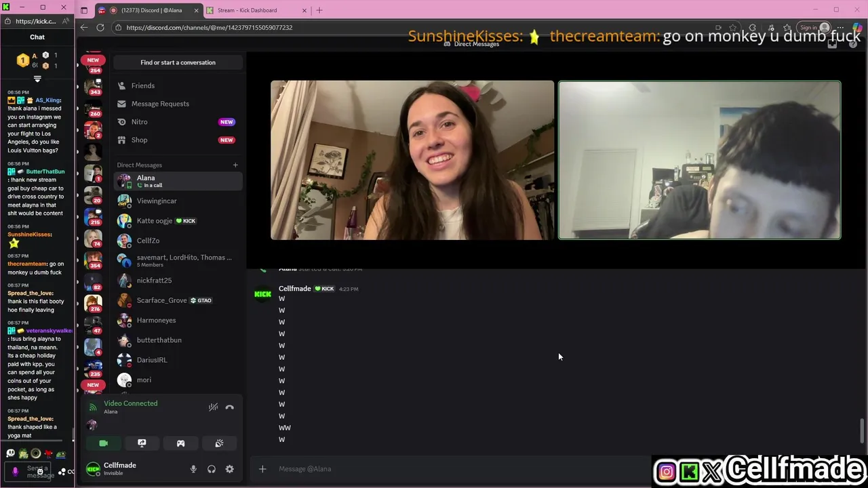Open Harmoneyes conversation
This screenshot has width=868, height=488.
[178, 320]
